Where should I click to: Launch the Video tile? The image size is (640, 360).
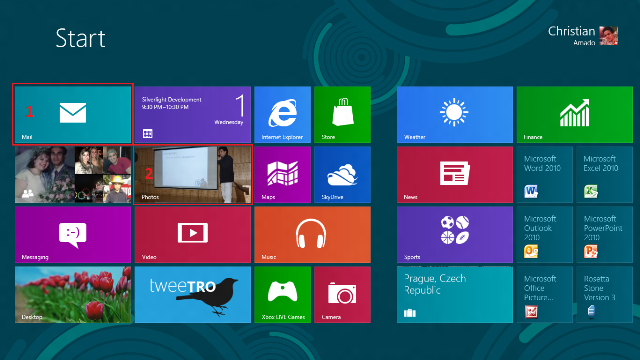coord(193,235)
